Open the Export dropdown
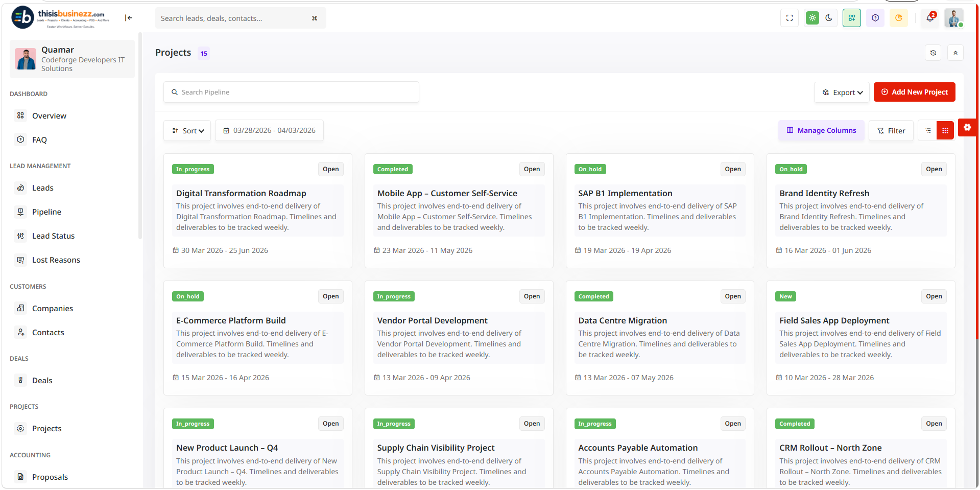The width and height of the screenshot is (980, 490). coord(842,92)
